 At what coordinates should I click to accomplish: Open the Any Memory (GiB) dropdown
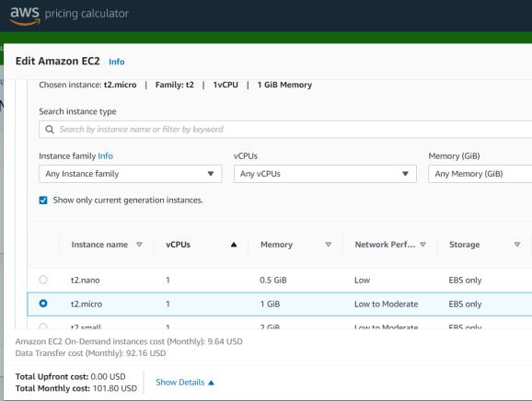pyautogui.click(x=480, y=174)
